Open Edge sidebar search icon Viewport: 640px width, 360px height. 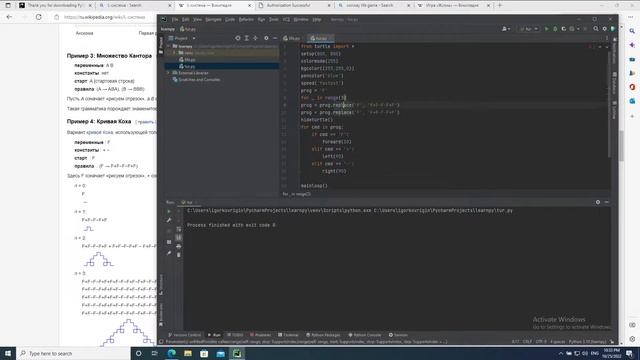point(632,31)
